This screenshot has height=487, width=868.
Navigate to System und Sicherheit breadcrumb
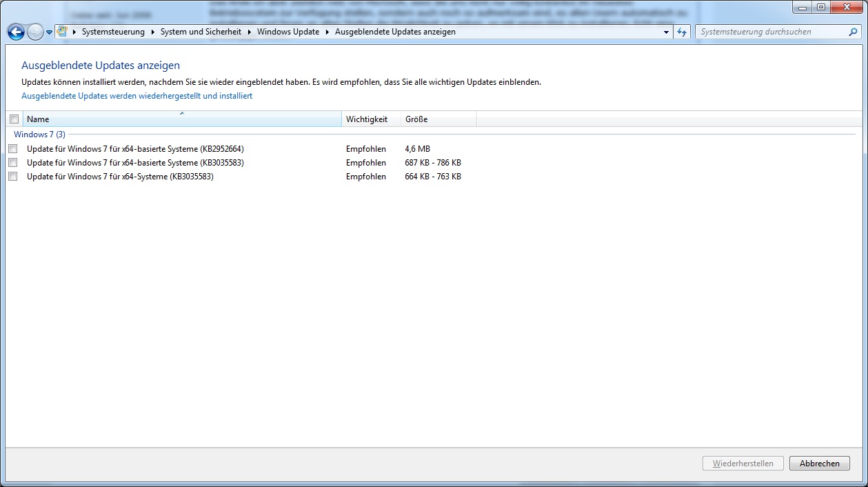click(x=201, y=32)
